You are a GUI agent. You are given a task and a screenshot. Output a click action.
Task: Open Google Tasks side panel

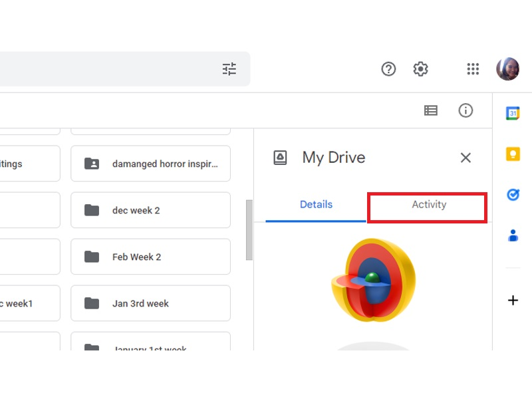point(513,195)
